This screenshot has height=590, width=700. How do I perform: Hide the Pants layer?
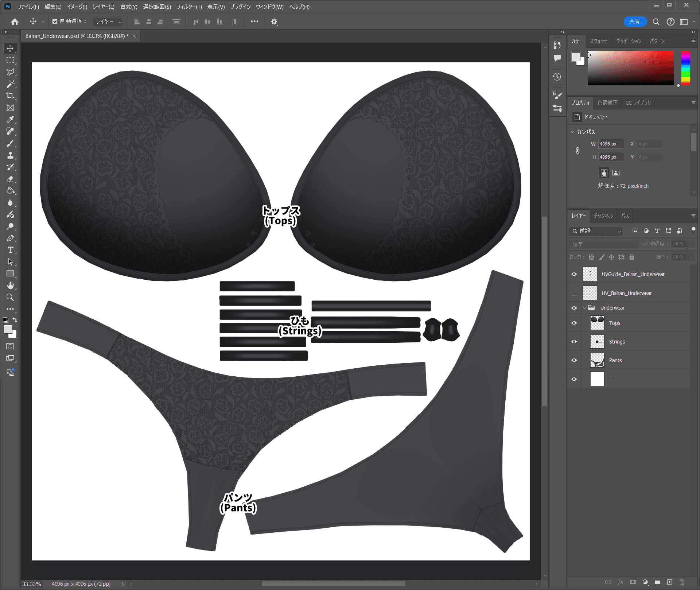(x=574, y=360)
